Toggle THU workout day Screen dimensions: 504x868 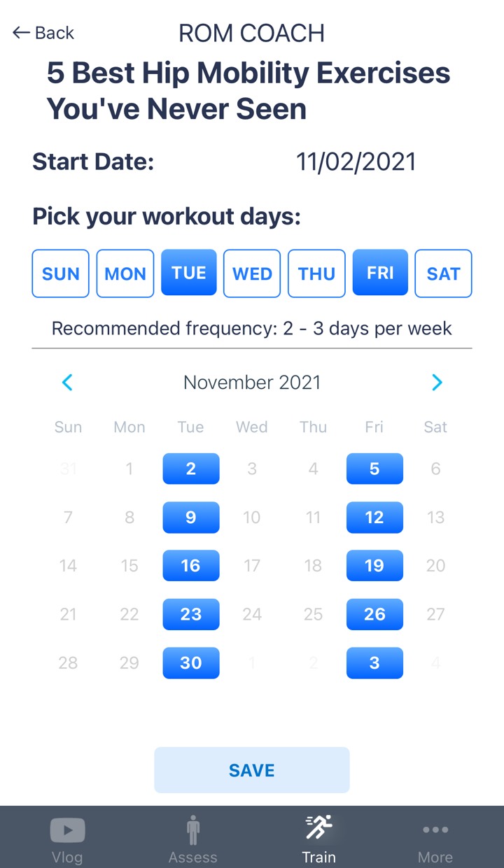pos(316,273)
